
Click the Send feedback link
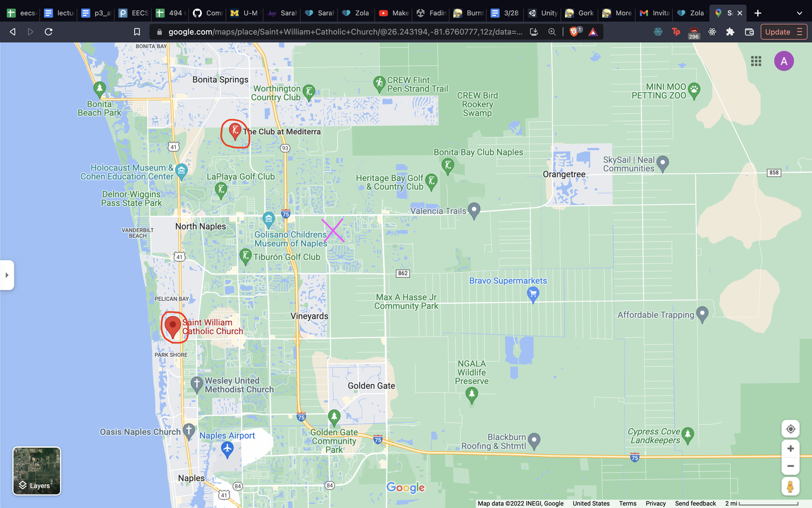[695, 504]
